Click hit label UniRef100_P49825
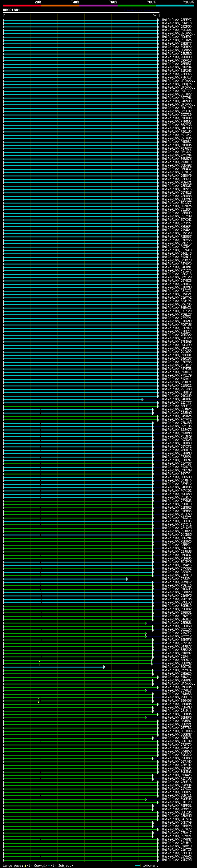This screenshot has height=868, width=197. tap(176, 416)
